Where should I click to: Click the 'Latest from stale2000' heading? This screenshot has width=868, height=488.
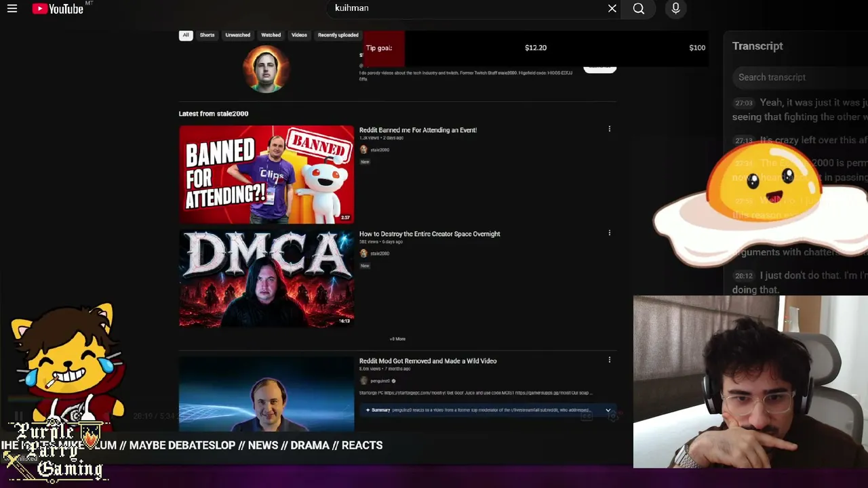click(x=214, y=114)
